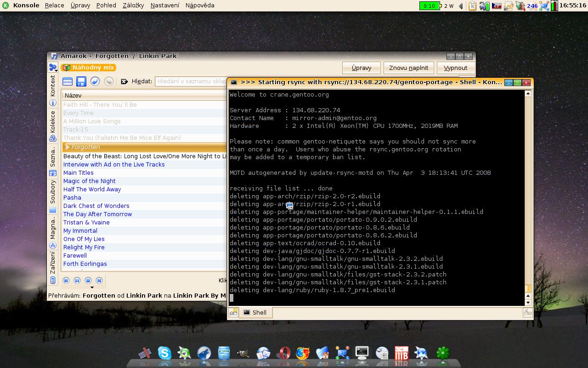The height and width of the screenshot is (368, 588).
Task: Open the Kolekce sidebar tab in Amarok
Action: (x=53, y=126)
